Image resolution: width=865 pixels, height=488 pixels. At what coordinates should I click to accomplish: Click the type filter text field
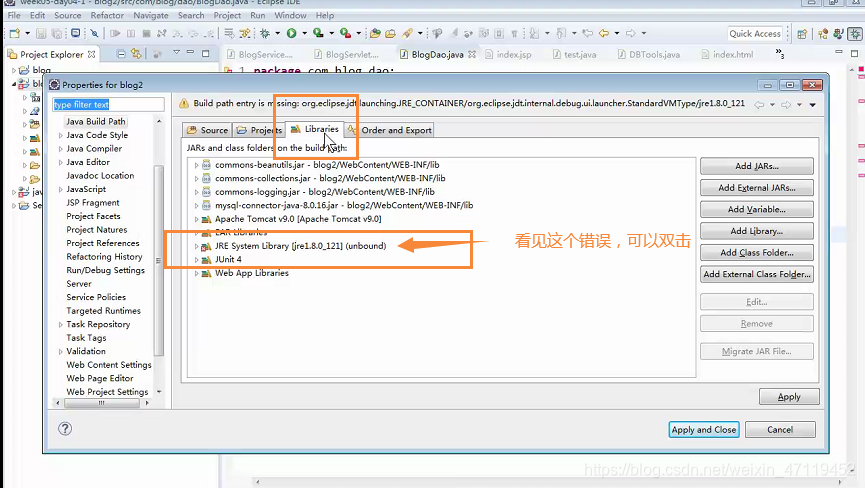coord(108,105)
